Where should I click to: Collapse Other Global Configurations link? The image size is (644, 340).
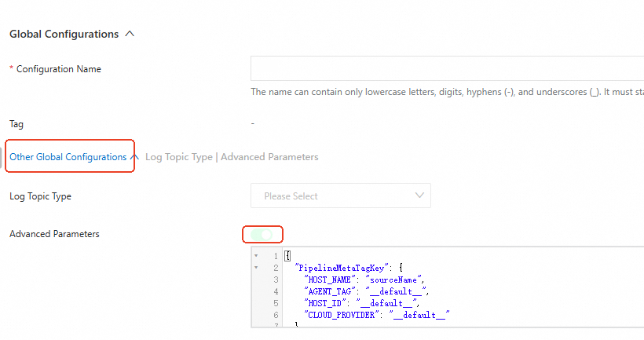coord(74,157)
